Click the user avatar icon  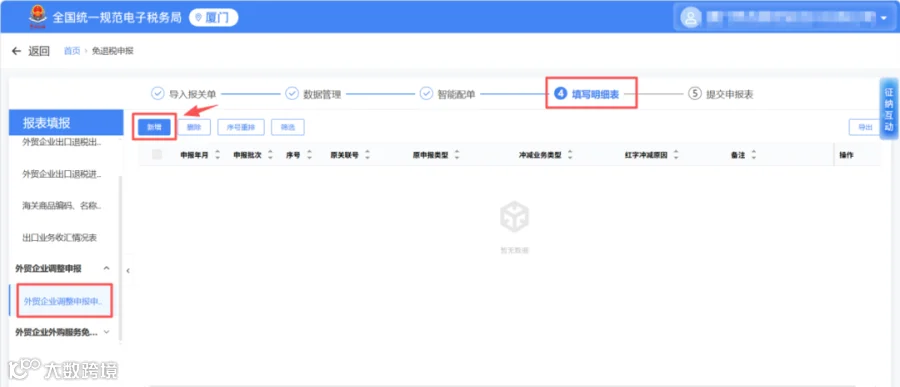(x=690, y=18)
